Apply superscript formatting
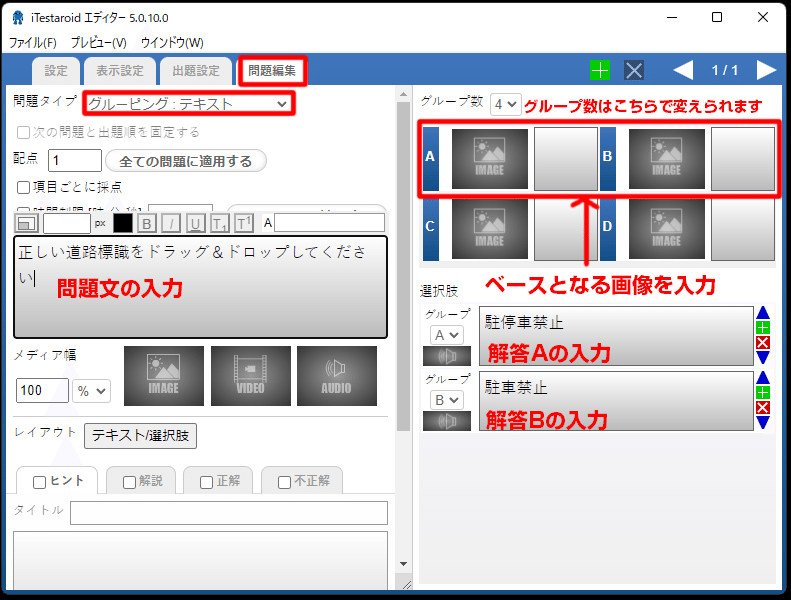Image resolution: width=791 pixels, height=600 pixels. (x=244, y=223)
